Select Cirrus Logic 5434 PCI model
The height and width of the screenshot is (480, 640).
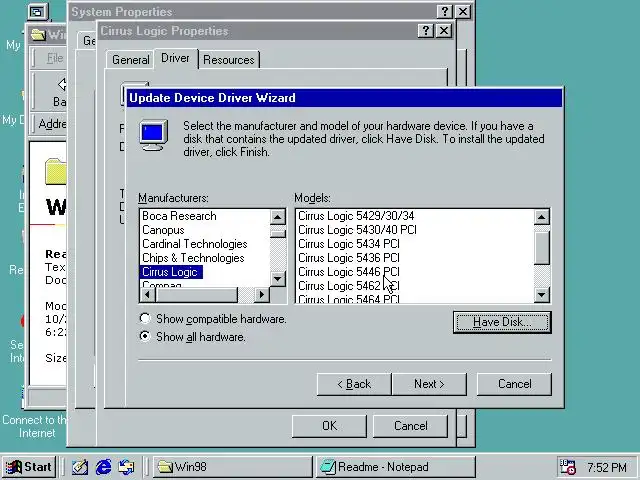[x=349, y=244]
